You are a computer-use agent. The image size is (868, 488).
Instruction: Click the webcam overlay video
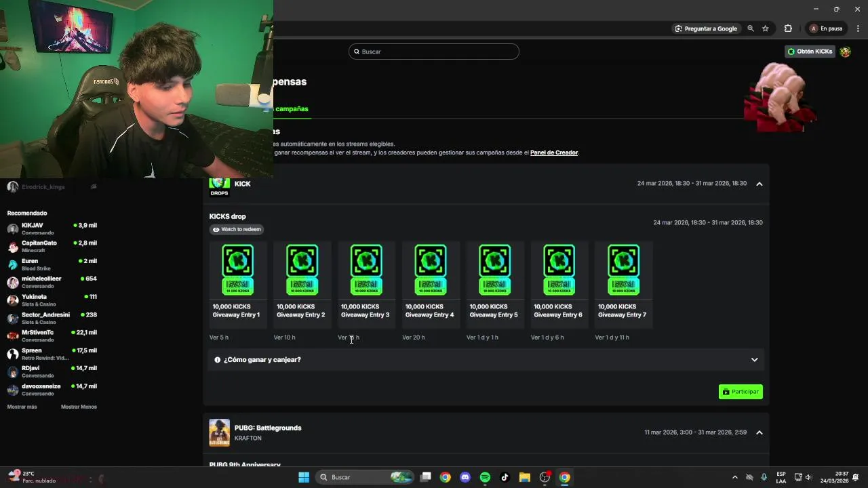tap(136, 89)
